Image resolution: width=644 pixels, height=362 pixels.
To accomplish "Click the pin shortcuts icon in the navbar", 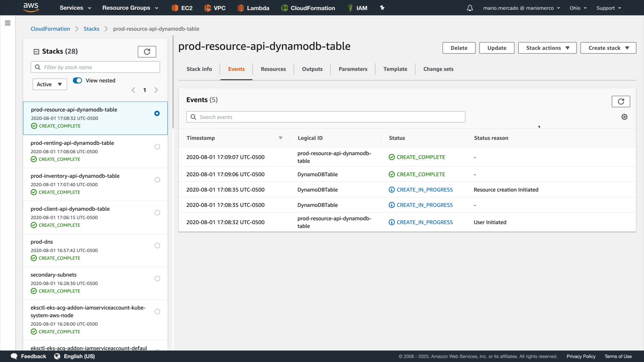I will tap(382, 8).
